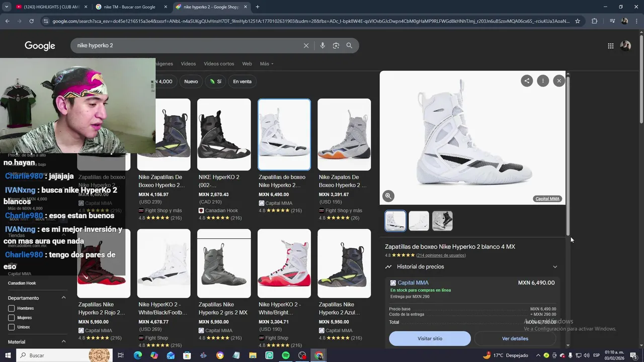Select the first white shoe thumbnail
Viewport: 644px width, 362px height.
tap(395, 221)
